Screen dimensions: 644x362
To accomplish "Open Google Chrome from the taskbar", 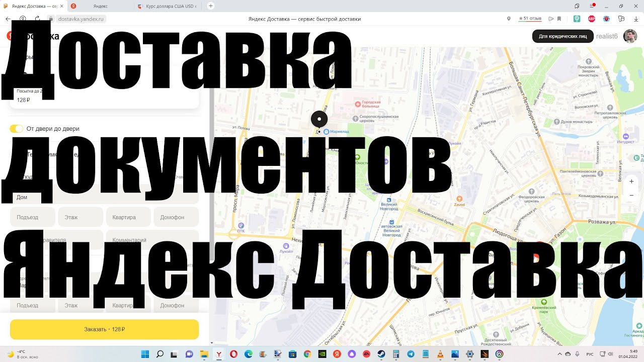I will click(307, 354).
